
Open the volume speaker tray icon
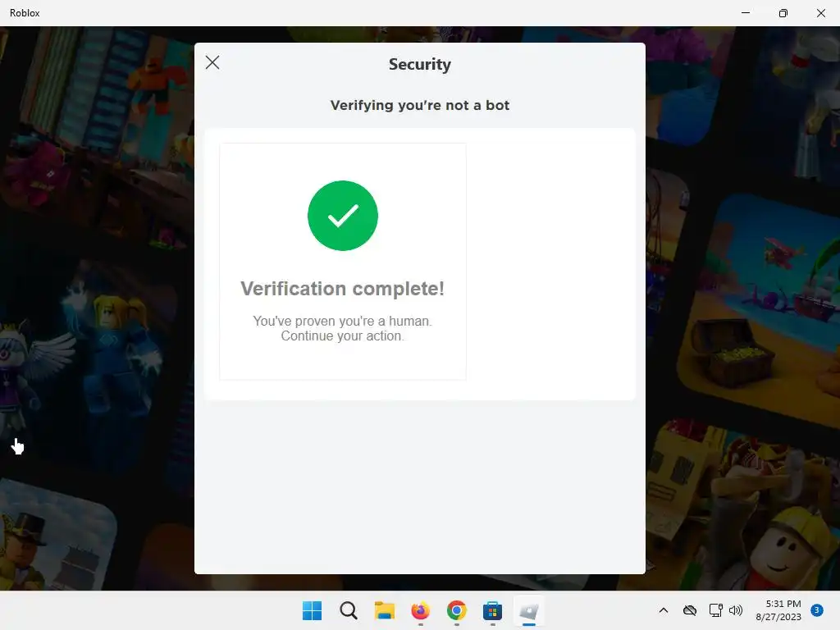pos(736,610)
